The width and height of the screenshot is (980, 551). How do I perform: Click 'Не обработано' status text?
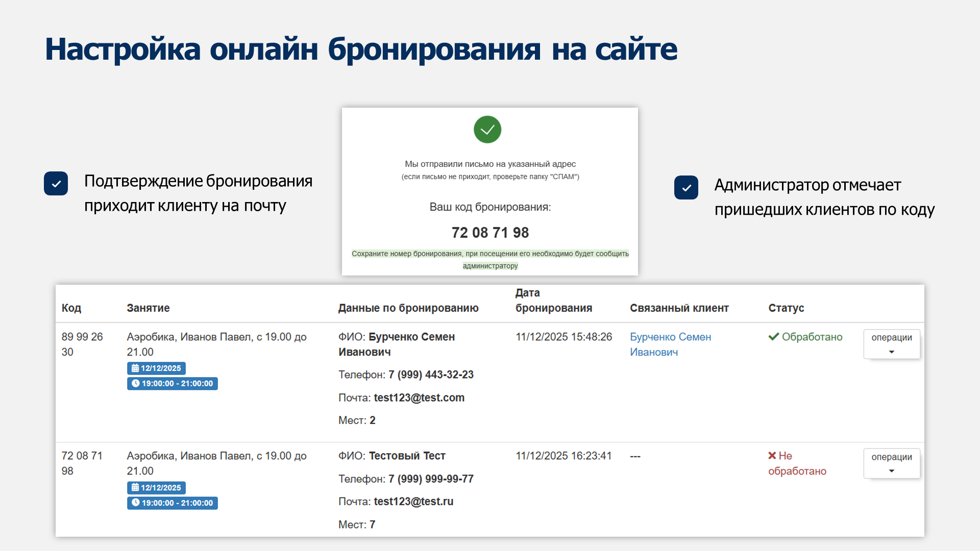(797, 463)
